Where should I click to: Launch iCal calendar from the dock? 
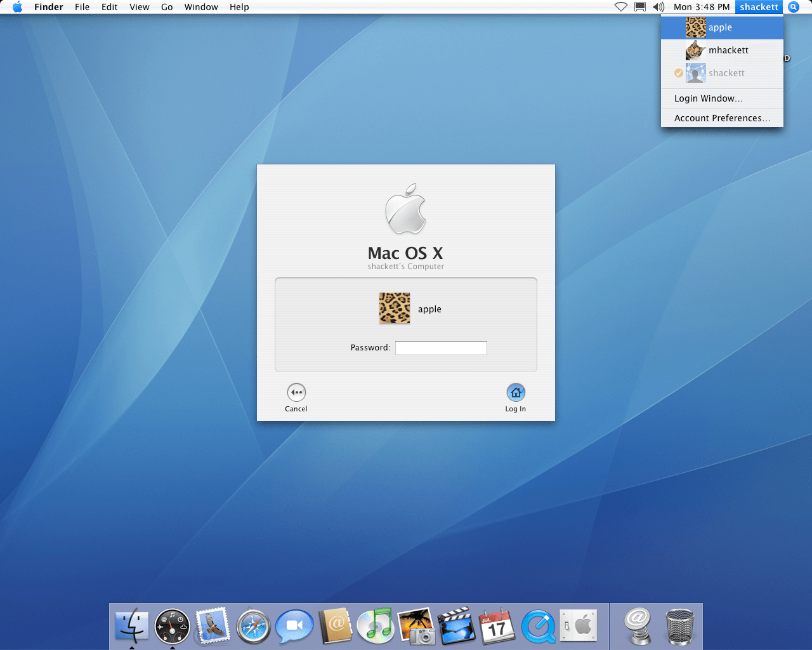[x=497, y=626]
